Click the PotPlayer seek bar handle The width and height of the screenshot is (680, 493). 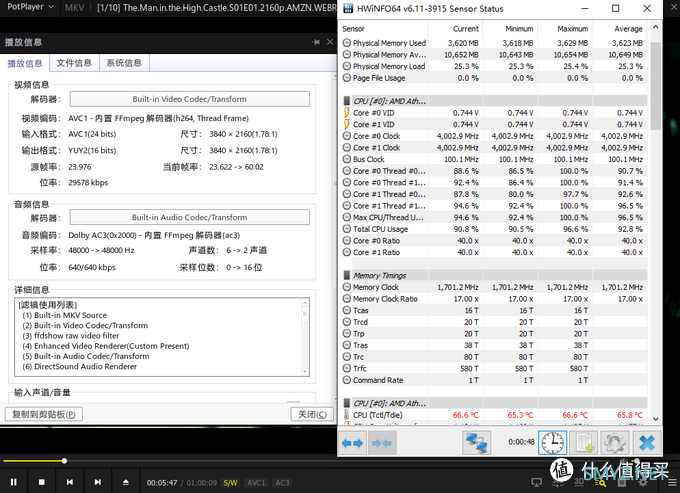coord(64,461)
